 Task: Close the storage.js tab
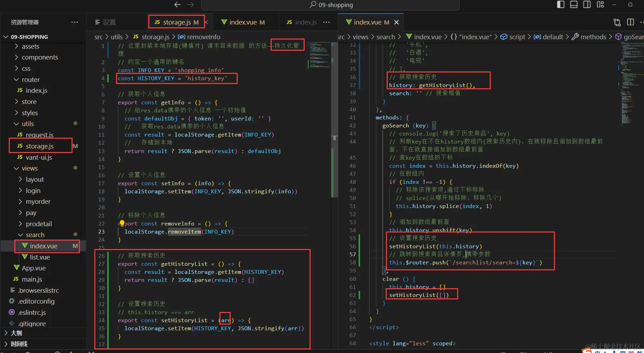pos(206,22)
